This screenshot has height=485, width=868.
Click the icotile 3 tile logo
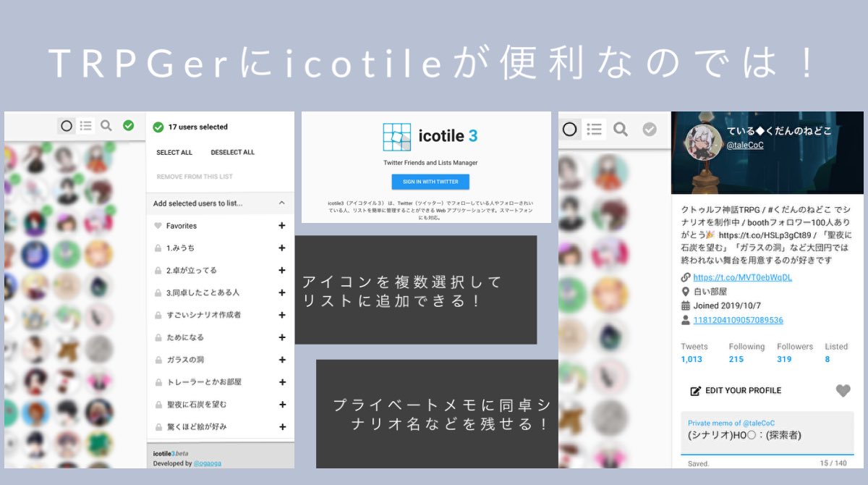[x=397, y=136]
